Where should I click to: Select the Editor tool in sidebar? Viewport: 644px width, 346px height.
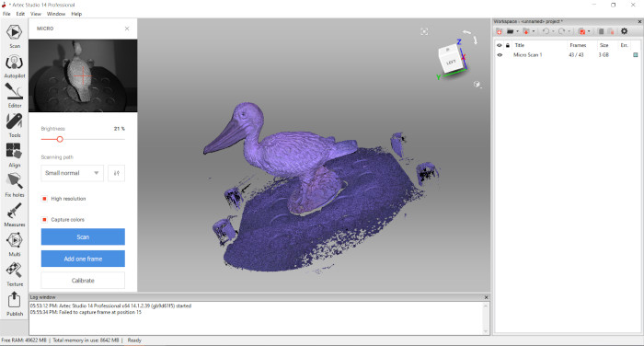click(15, 96)
